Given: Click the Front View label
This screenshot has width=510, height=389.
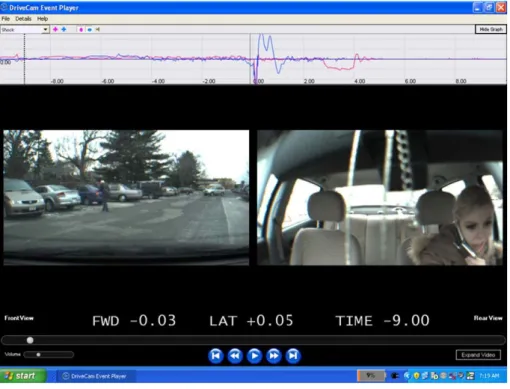Looking at the screenshot, I should (x=19, y=318).
